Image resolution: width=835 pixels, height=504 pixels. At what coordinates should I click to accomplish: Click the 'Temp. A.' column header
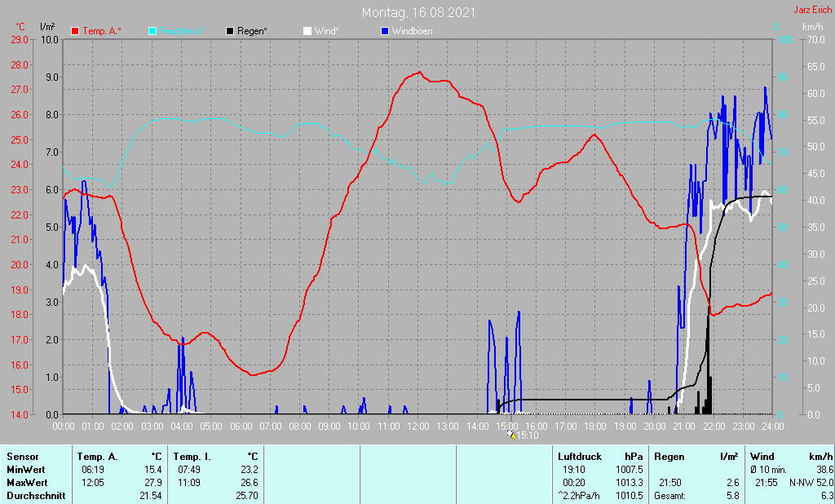coord(98,457)
